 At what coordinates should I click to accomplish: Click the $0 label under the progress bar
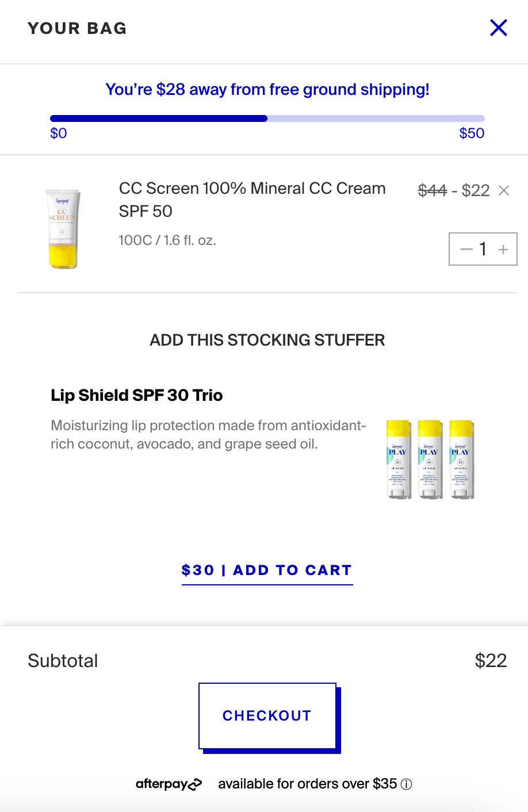coord(59,133)
